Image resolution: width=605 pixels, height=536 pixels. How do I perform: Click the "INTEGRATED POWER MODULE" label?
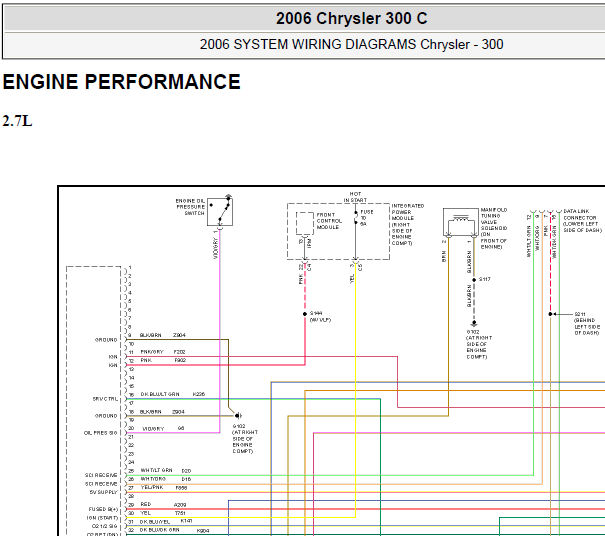click(408, 225)
